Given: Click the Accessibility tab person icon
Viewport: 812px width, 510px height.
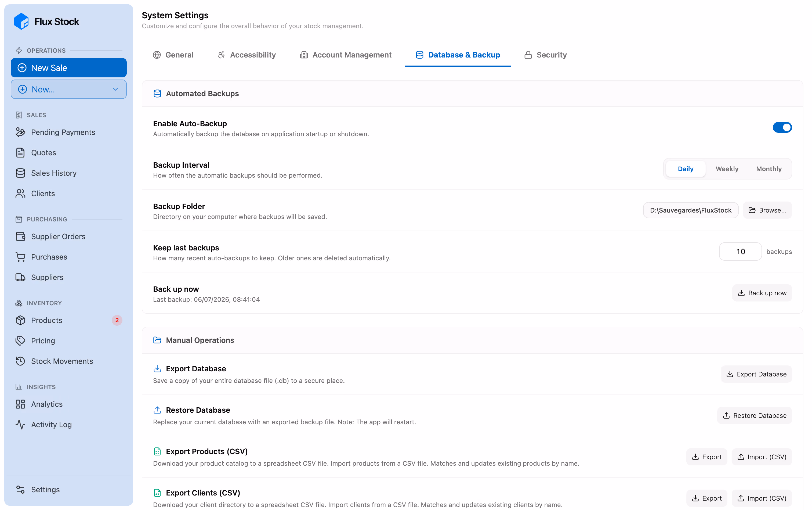Looking at the screenshot, I should point(222,55).
